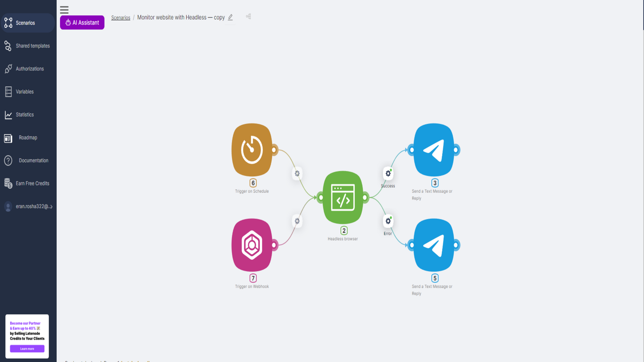Click the Schedule node output connector
This screenshot has width=644, height=362.
274,150
